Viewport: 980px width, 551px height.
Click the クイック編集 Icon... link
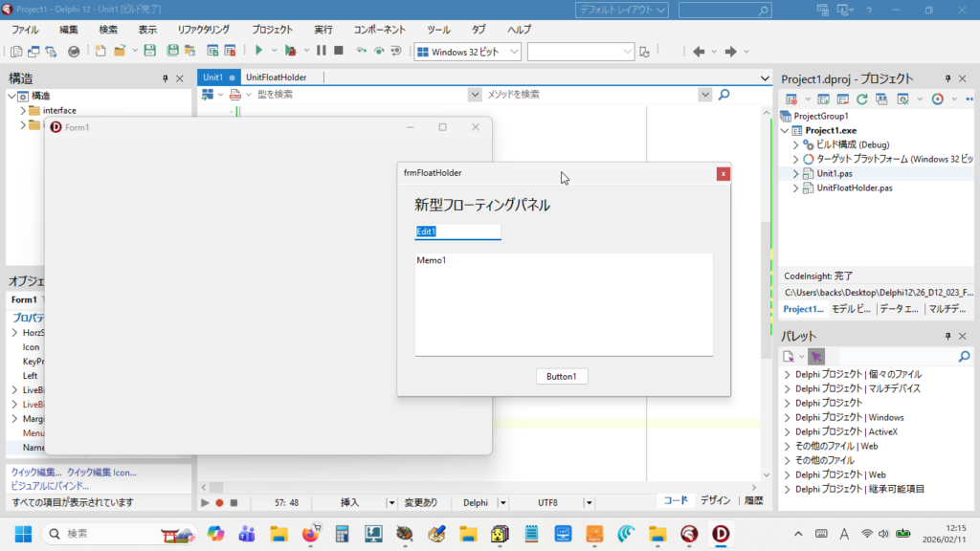click(x=101, y=473)
